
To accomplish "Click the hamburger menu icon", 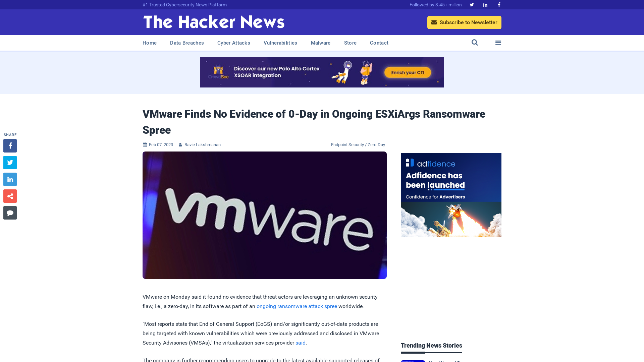I will [498, 43].
